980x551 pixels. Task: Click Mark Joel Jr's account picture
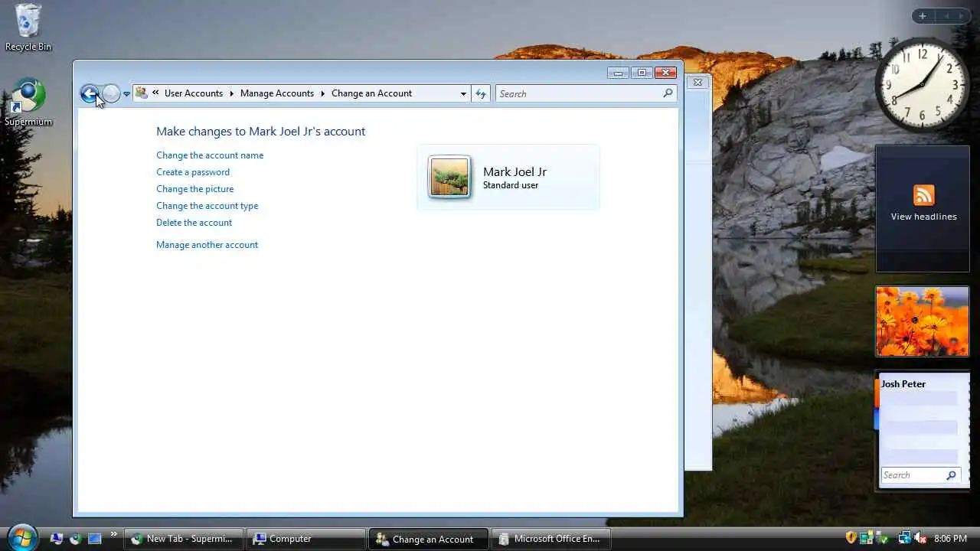coord(449,177)
